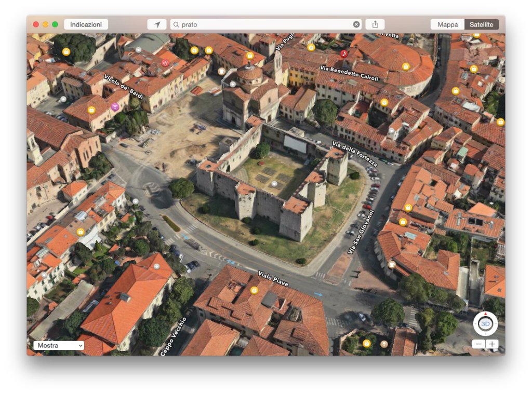Click the camera pin inside the fortress courtyard
Screen dimensions: 532x394
[x=275, y=184]
